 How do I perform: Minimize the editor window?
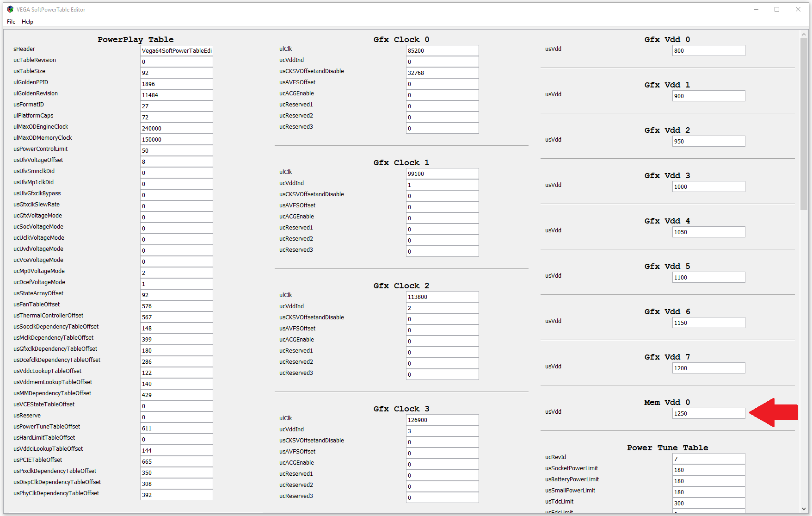click(756, 9)
